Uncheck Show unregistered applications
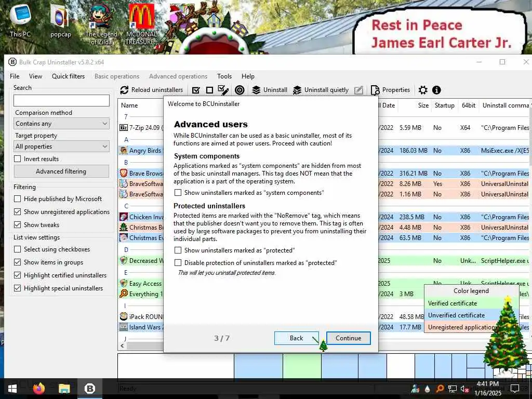 click(17, 212)
